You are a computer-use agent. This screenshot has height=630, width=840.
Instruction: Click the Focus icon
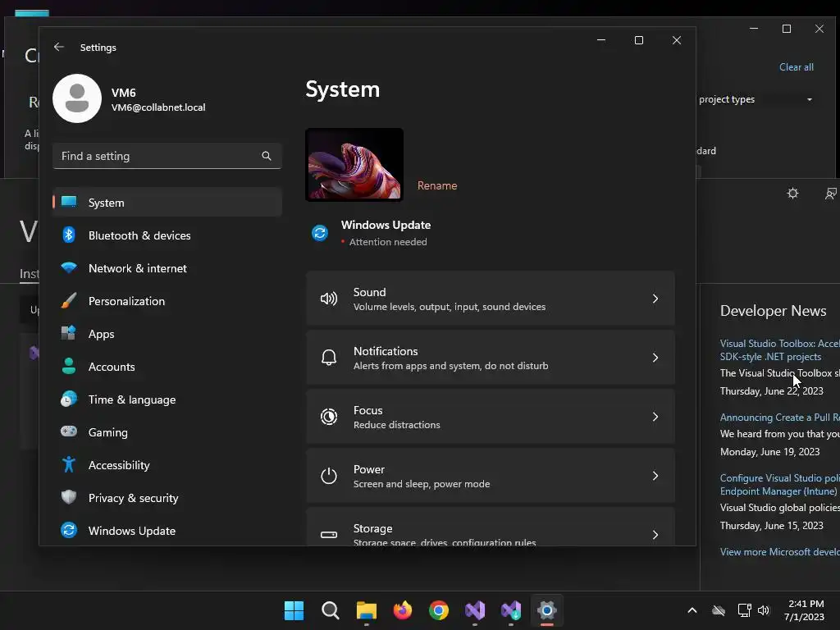tap(329, 417)
